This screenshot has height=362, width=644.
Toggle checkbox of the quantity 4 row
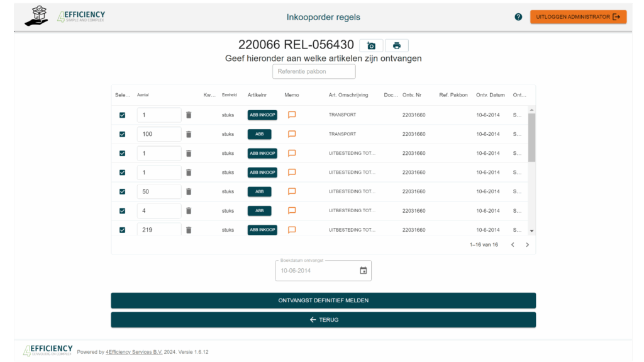(123, 211)
